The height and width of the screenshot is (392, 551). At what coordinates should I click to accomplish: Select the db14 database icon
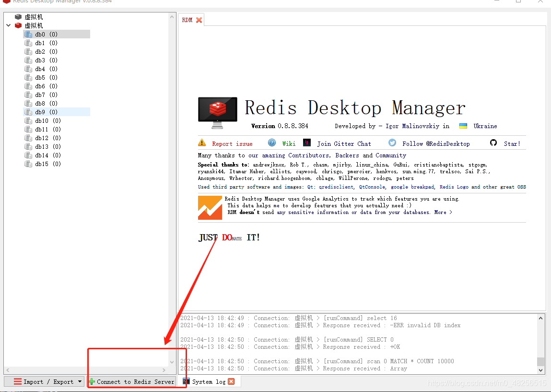[x=28, y=155]
